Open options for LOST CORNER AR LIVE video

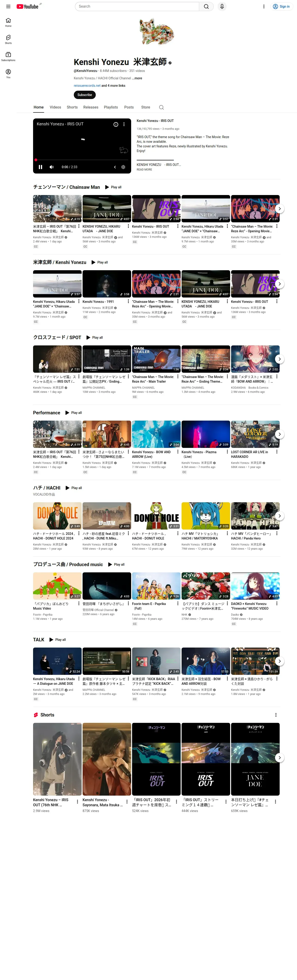click(x=277, y=452)
